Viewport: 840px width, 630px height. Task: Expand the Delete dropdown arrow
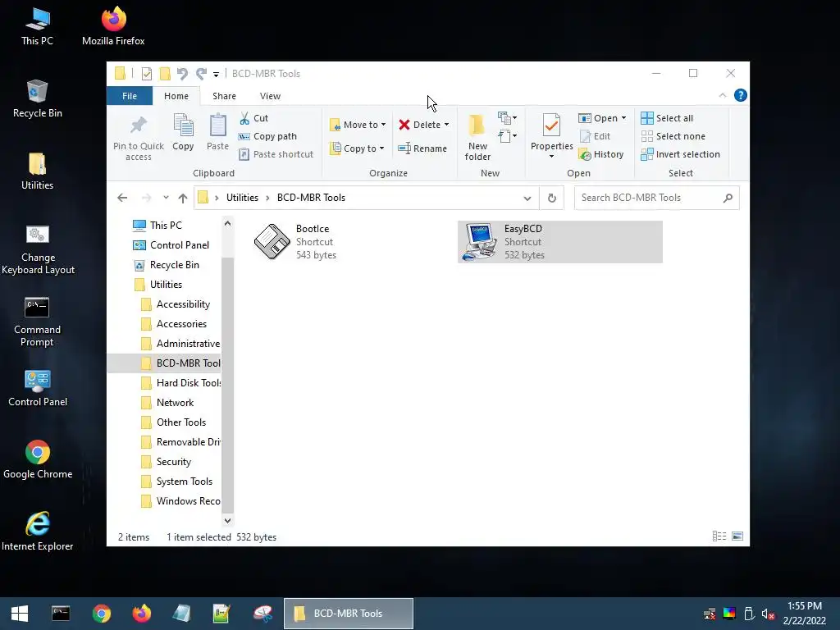[446, 125]
